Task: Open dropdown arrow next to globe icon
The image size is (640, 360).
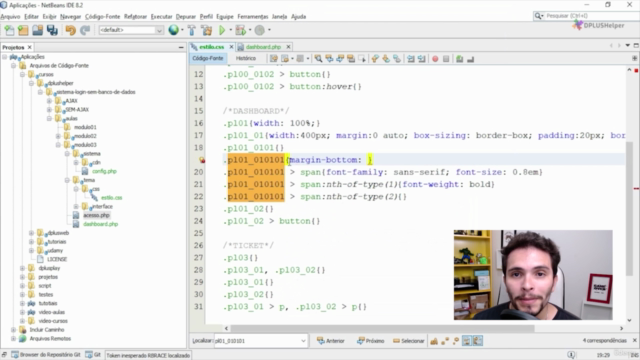Action: click(182, 30)
